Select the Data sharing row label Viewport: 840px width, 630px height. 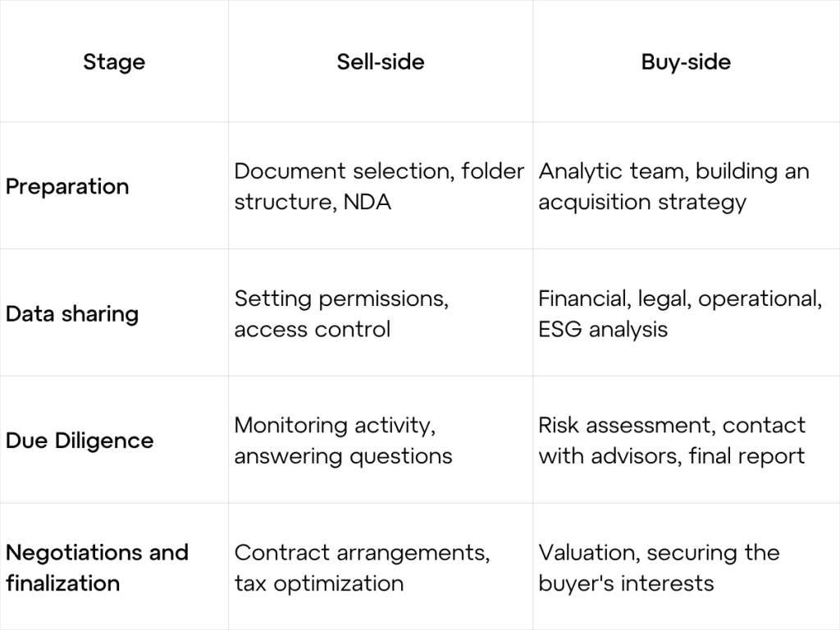tap(72, 314)
